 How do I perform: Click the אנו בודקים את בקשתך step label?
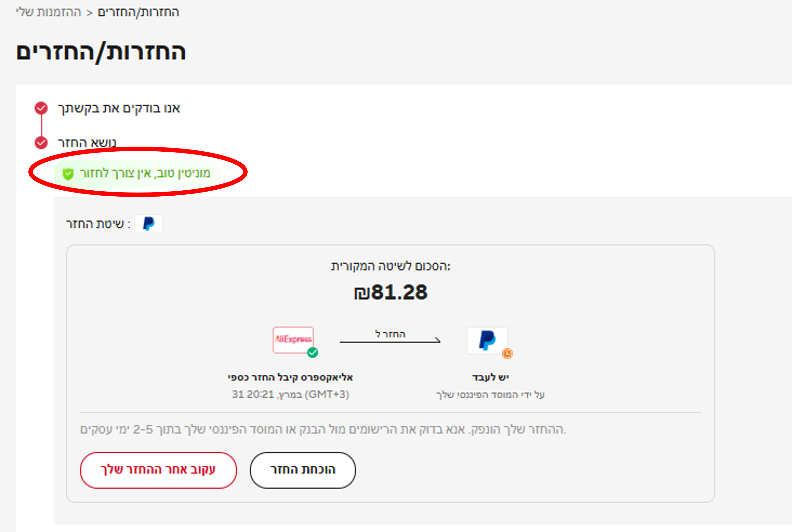[119, 108]
